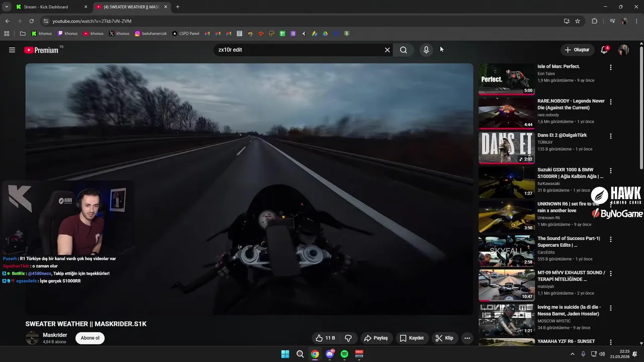Open MT-09 MIVV EXHAUST SOUND thumbnail
Screen dimensions: 644x362
point(507,285)
